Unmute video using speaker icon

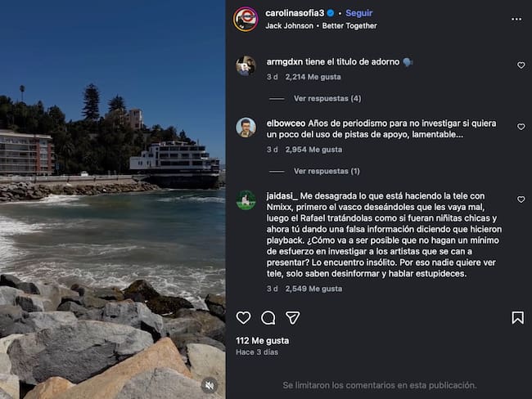click(210, 383)
